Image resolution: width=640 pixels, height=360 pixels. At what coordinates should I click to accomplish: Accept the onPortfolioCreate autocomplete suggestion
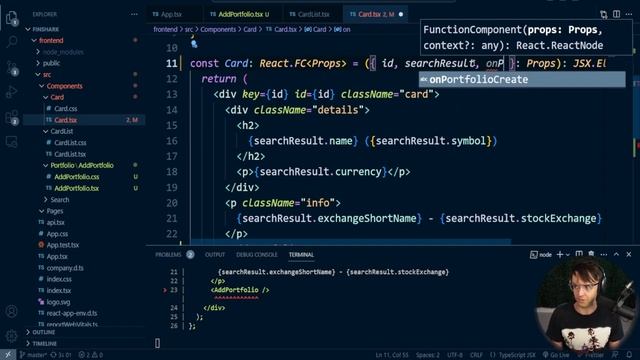click(522, 80)
